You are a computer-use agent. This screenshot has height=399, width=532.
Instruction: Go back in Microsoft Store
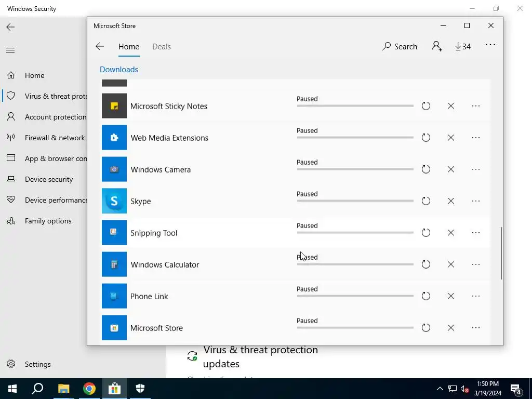[100, 46]
